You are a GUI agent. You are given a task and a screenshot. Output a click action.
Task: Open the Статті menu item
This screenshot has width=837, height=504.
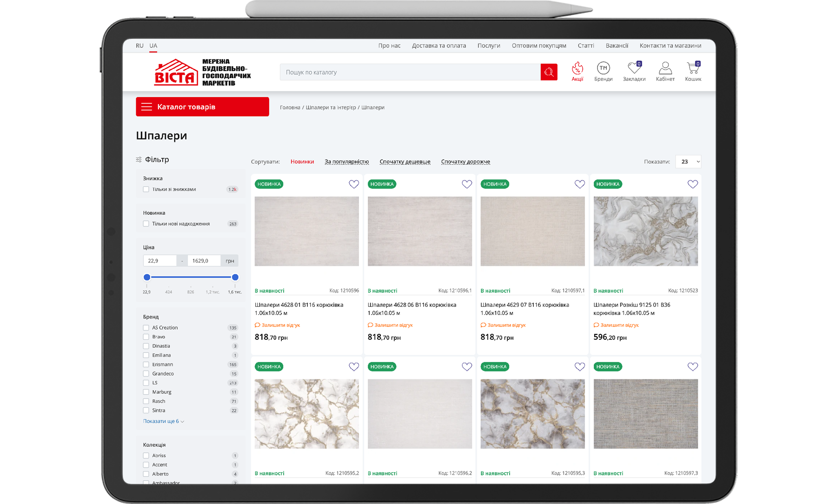pos(586,46)
